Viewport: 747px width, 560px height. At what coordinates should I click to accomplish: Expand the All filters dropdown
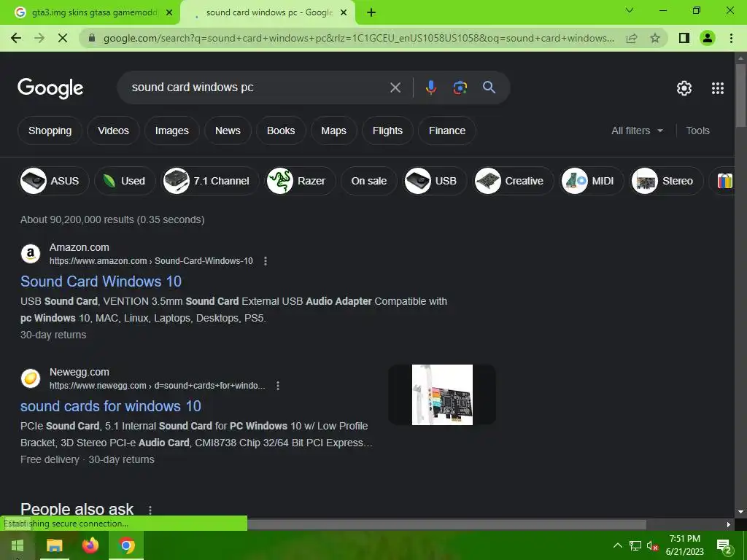[x=637, y=131]
